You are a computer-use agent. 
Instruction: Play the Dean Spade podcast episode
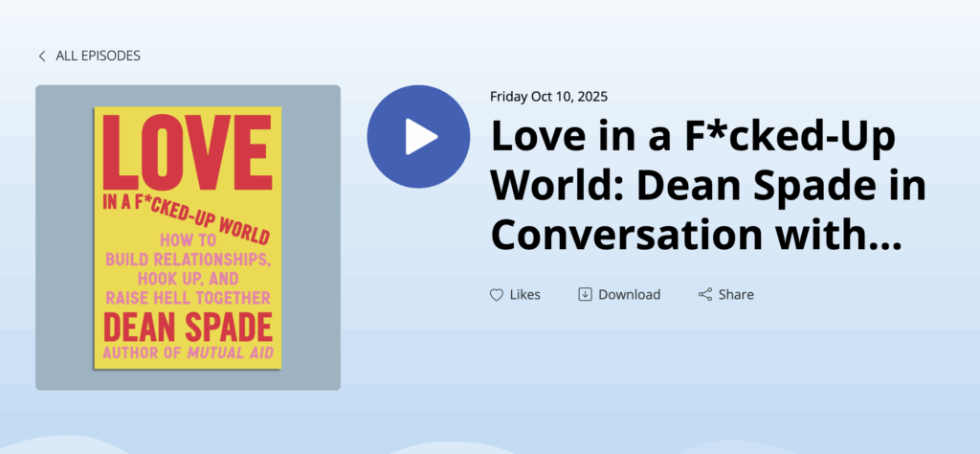point(418,136)
